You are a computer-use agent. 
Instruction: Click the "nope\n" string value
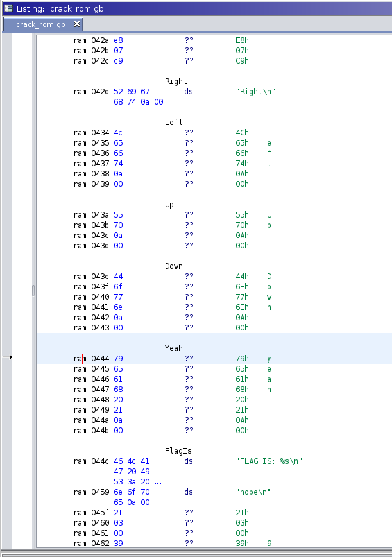[253, 492]
